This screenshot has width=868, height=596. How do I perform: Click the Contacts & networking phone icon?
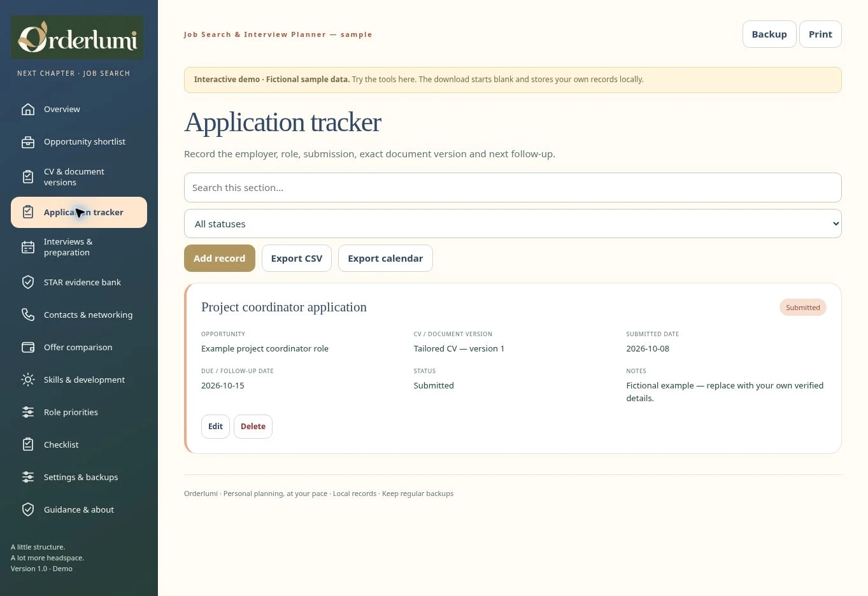coord(28,315)
